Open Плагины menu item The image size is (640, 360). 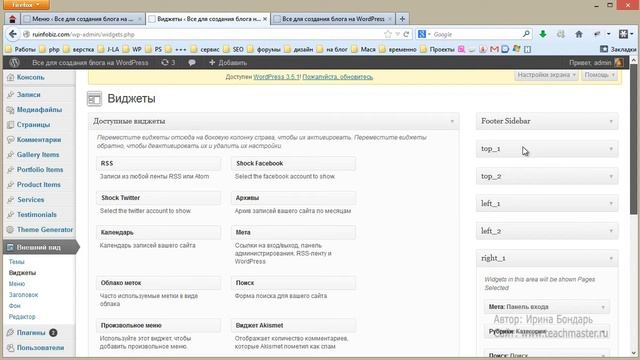click(31, 333)
